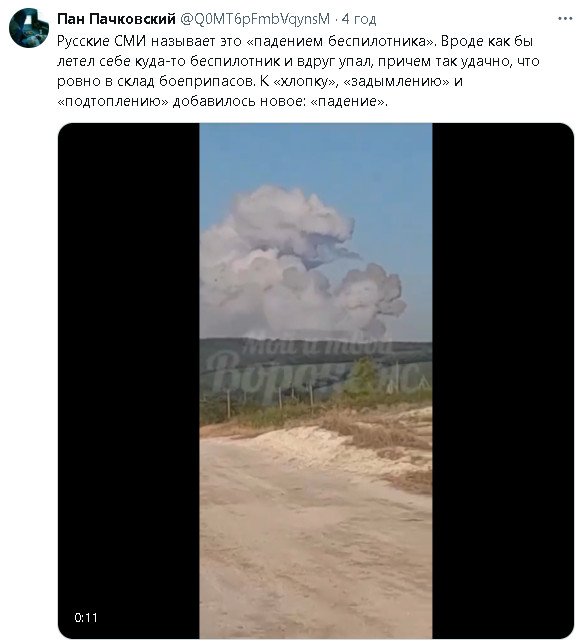Click the 0:11 video duration badge
This screenshot has width=579, height=644.
pos(86,617)
